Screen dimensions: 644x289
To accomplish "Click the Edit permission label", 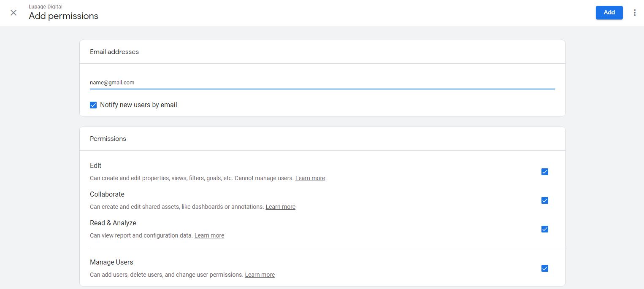I will pos(95,165).
